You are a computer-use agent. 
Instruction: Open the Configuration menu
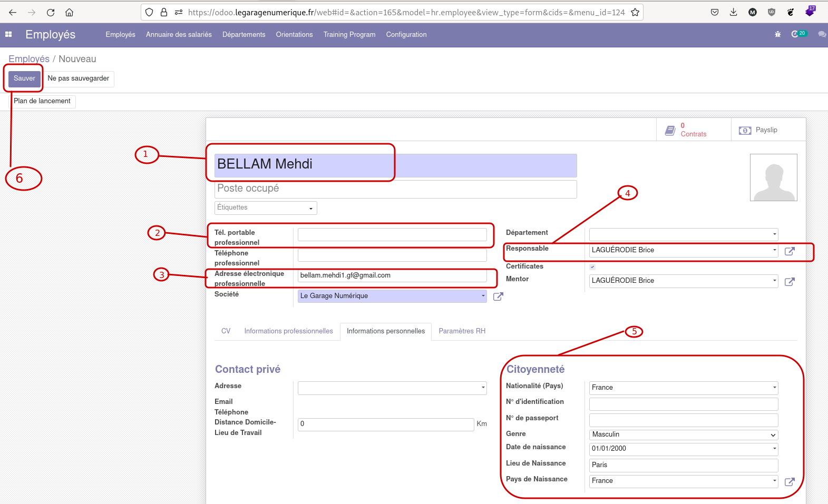[x=406, y=35]
